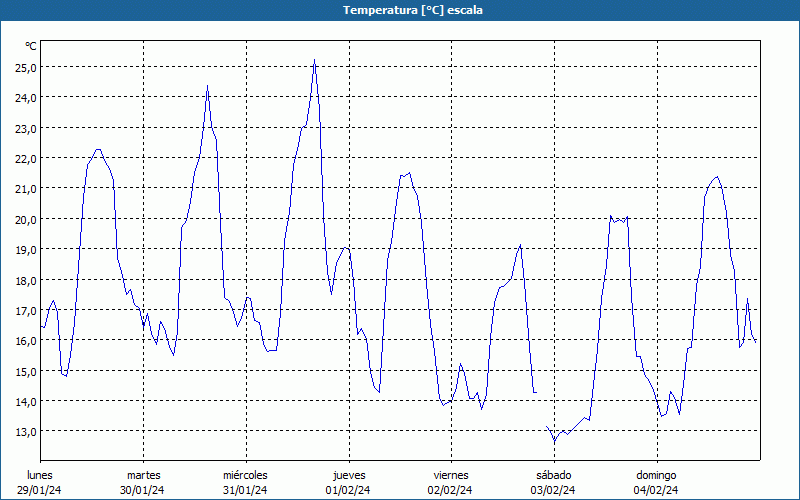The height and width of the screenshot is (500, 800).
Task: Click the 21,0 axis value
Action: (26, 189)
